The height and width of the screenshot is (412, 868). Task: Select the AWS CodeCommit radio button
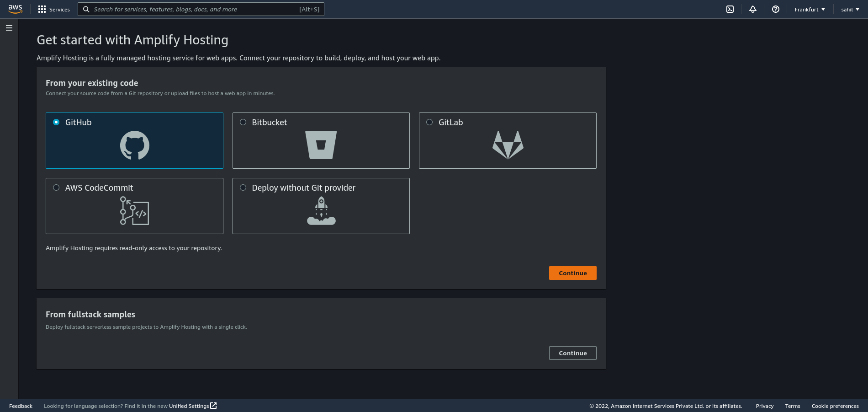click(56, 187)
